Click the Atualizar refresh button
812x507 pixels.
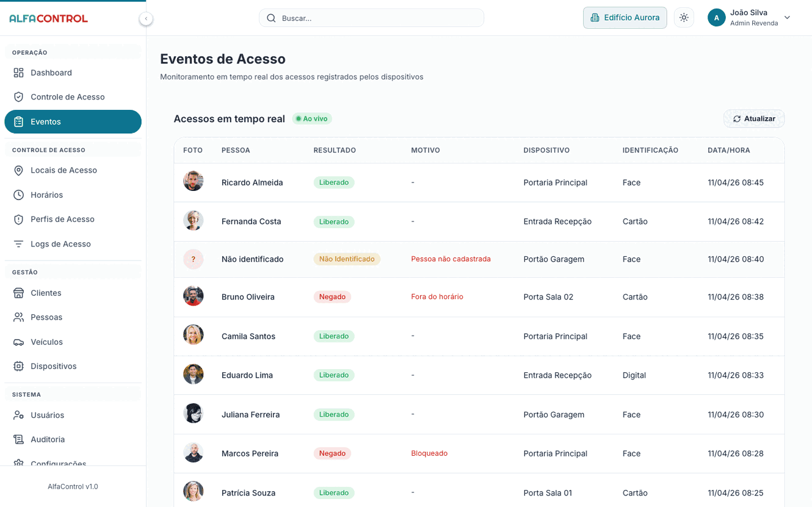point(754,119)
